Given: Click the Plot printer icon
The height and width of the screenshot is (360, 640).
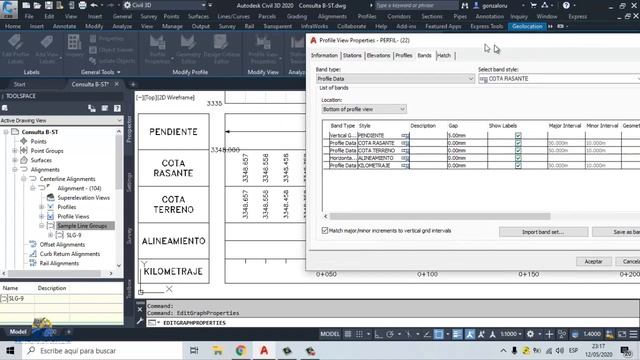Looking at the screenshot, I should (82, 5).
